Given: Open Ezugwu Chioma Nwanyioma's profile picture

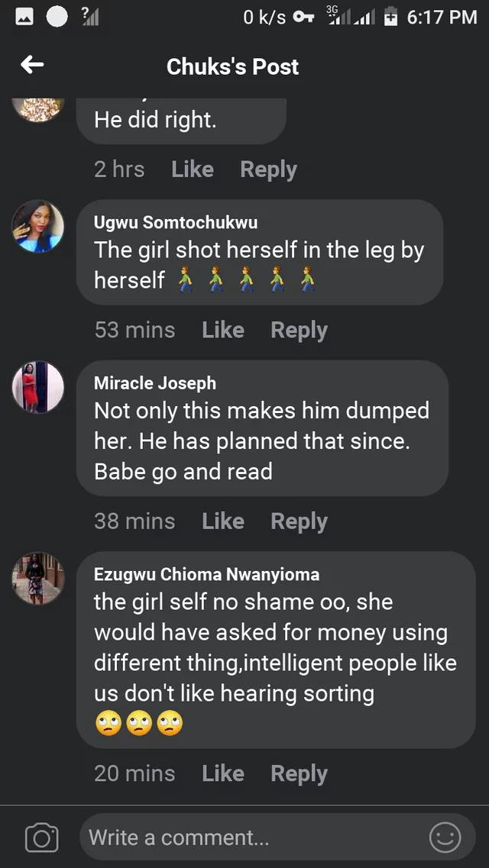Looking at the screenshot, I should 38,578.
